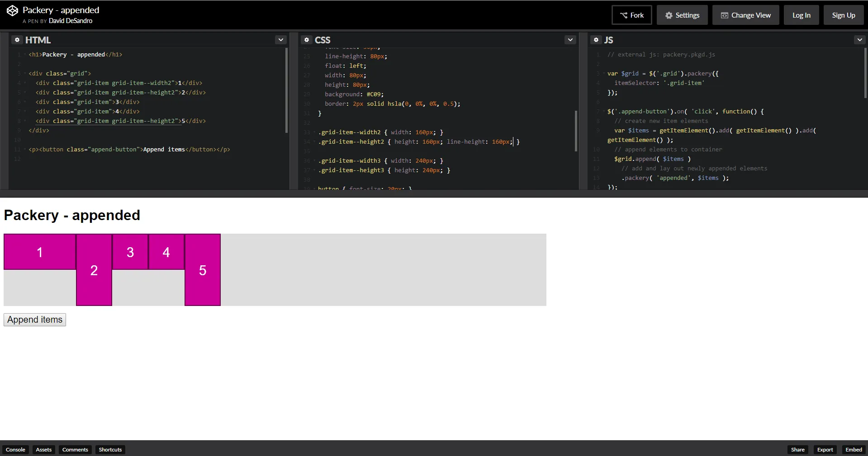
Task: Open the Console panel
Action: tap(15, 450)
